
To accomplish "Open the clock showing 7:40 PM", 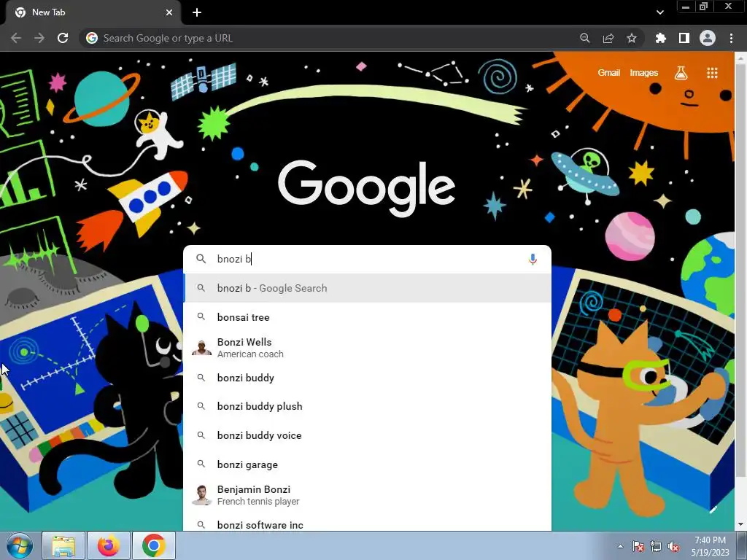I will 710,546.
